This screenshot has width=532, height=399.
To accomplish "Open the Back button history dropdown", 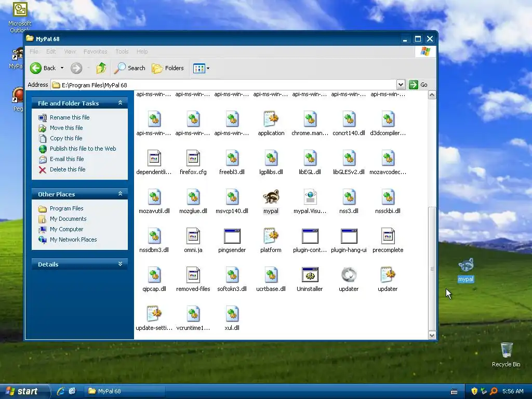I will tap(62, 68).
